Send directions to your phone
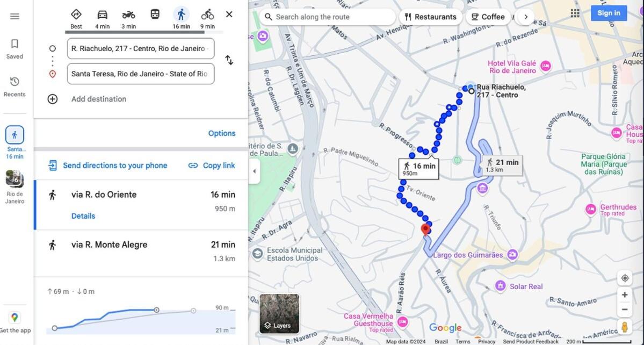This screenshot has height=345, width=644. [x=107, y=166]
